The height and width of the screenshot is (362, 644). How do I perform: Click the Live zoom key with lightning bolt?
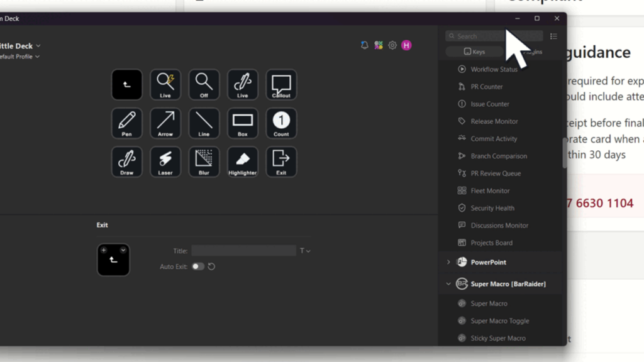click(x=165, y=85)
